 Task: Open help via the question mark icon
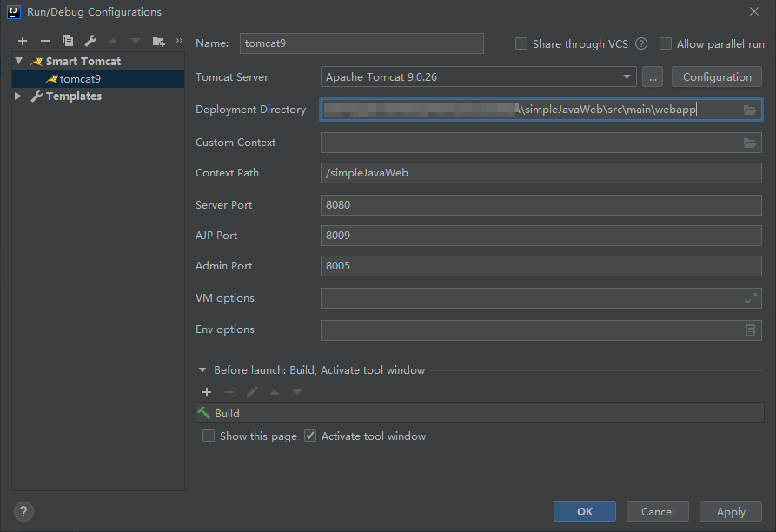click(x=23, y=512)
